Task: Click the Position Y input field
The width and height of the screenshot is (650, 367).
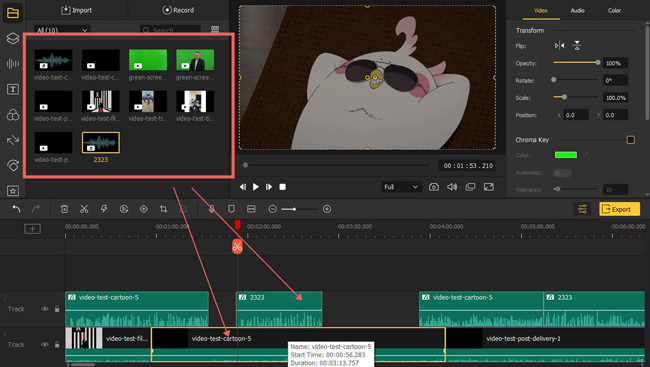Action: point(616,115)
